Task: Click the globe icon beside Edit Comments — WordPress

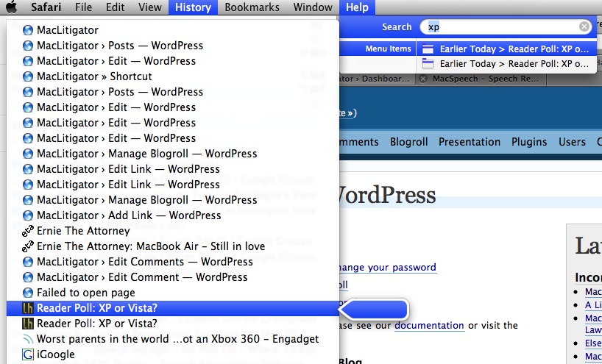Action: point(28,262)
